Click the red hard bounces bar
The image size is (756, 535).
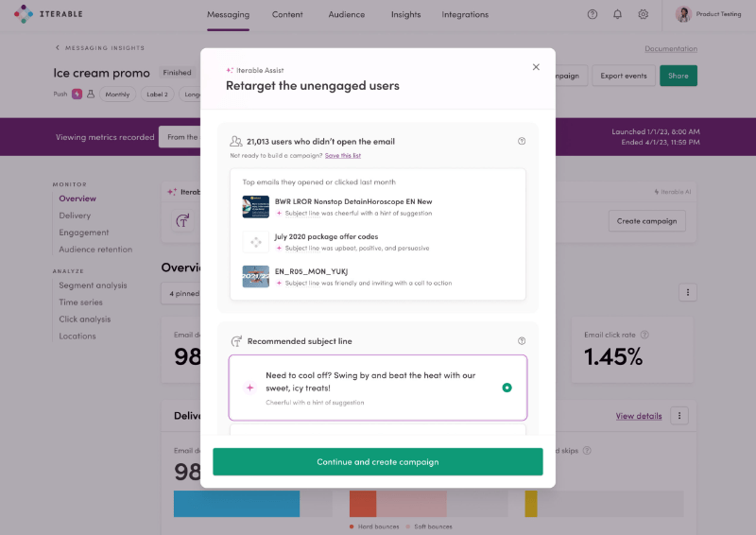(363, 504)
